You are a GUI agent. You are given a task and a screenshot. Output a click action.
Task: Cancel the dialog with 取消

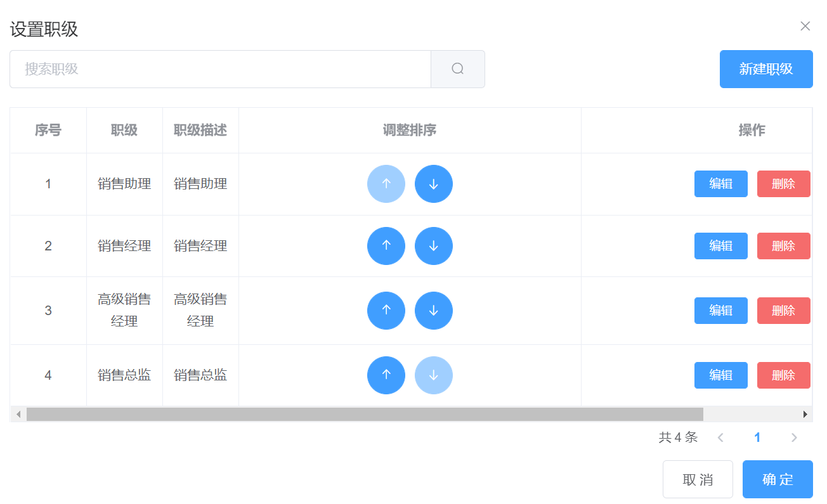point(698,479)
